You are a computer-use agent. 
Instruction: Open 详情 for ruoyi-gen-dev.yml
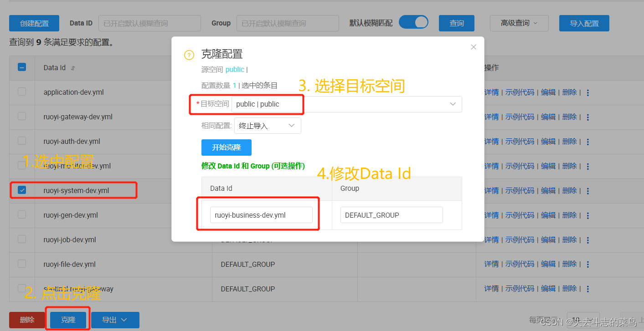491,215
